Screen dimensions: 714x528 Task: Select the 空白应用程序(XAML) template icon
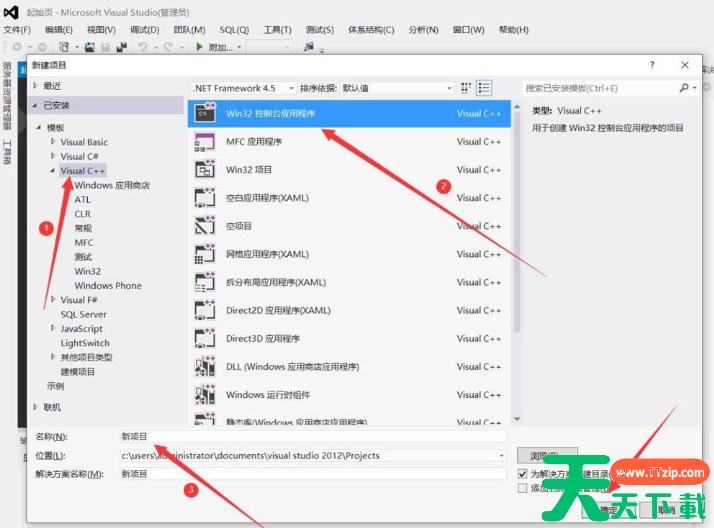205,198
